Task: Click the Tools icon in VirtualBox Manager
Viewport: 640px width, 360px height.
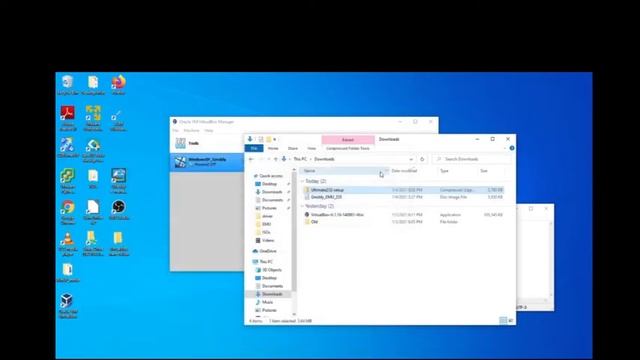Action: coord(180,143)
